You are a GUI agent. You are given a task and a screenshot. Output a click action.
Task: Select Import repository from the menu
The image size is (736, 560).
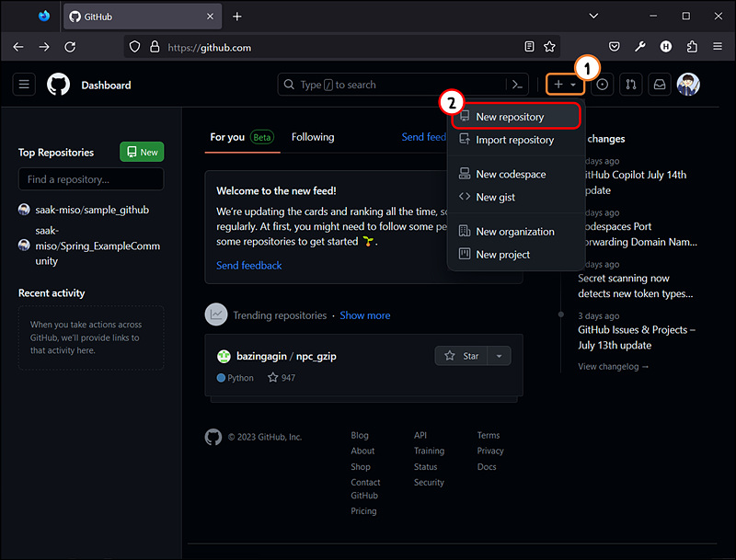click(x=516, y=140)
